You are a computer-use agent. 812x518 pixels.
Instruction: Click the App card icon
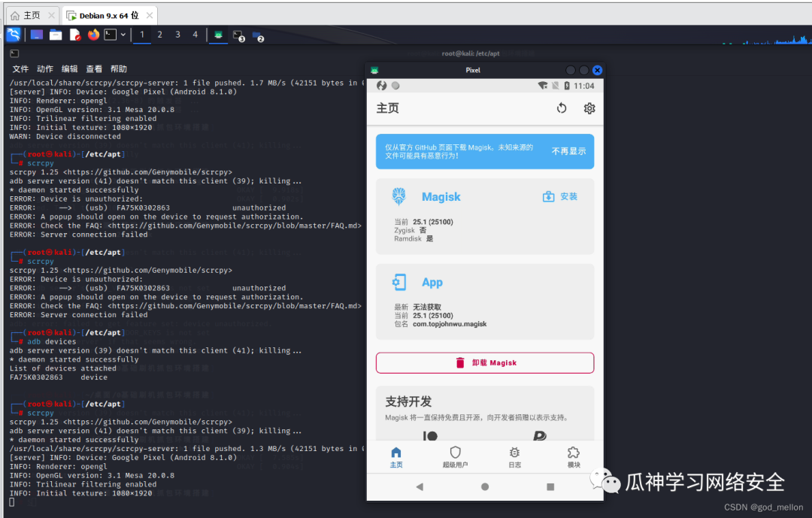(398, 283)
